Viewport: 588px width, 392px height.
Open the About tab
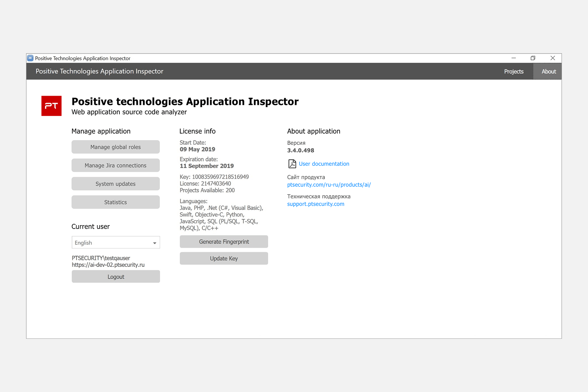pos(548,72)
